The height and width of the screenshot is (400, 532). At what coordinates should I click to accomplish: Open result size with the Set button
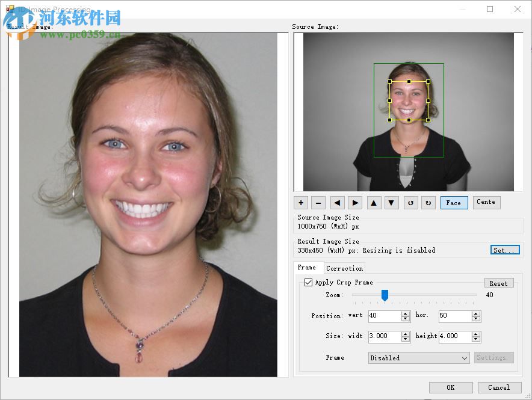(x=505, y=250)
